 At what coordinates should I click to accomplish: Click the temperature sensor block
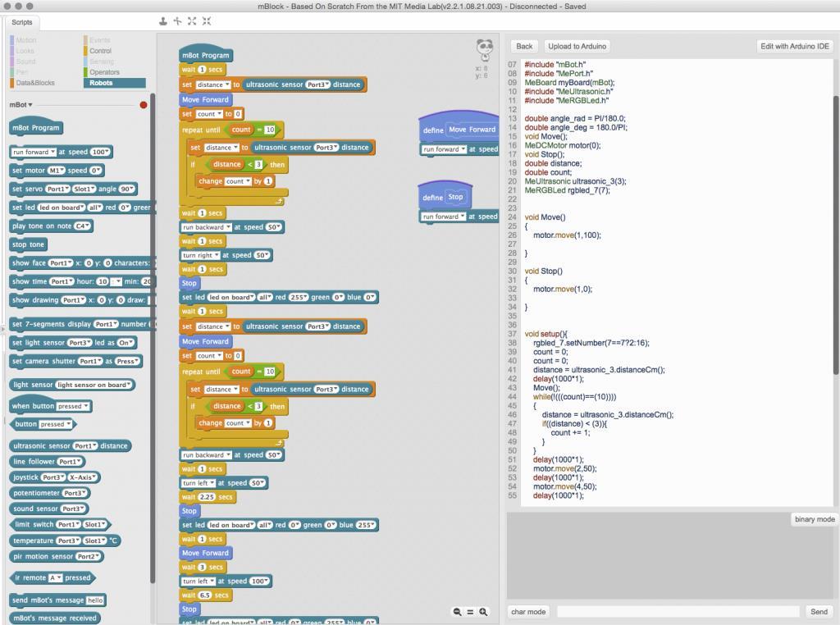coord(65,541)
